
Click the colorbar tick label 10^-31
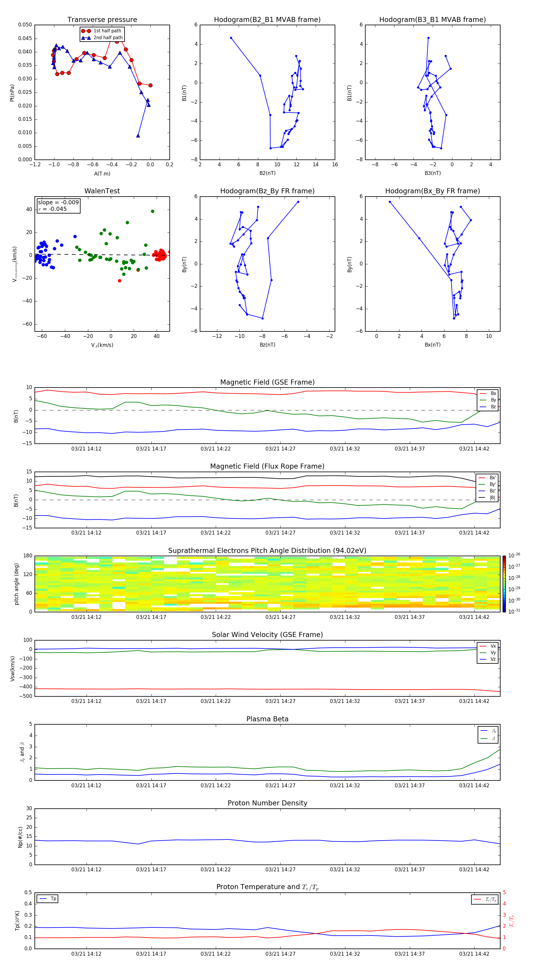pos(514,611)
